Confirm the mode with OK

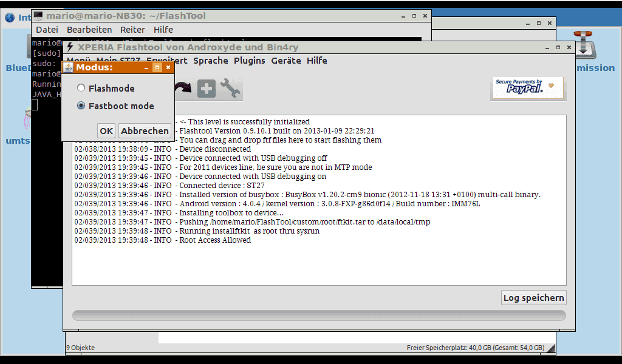tap(106, 131)
